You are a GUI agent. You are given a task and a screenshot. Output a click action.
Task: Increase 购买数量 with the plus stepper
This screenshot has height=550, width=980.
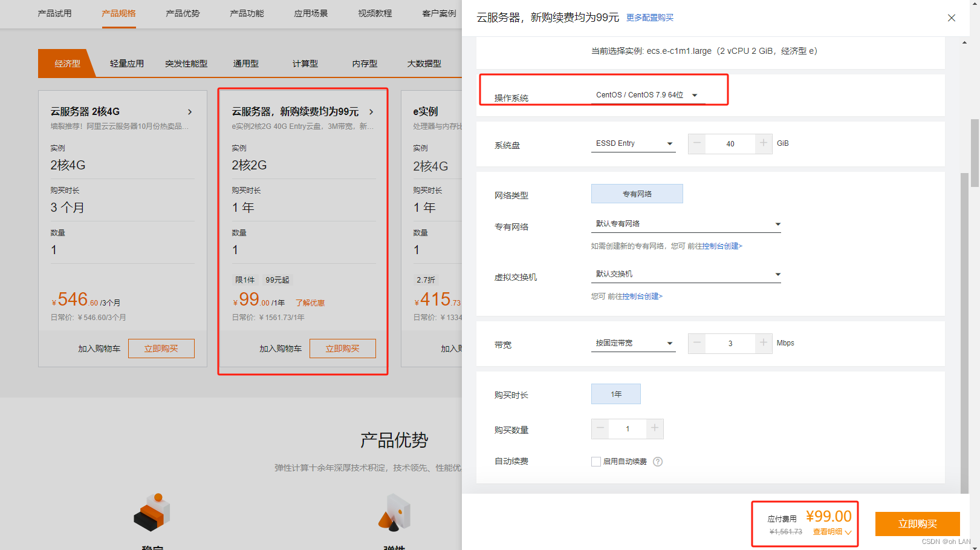[x=655, y=429]
